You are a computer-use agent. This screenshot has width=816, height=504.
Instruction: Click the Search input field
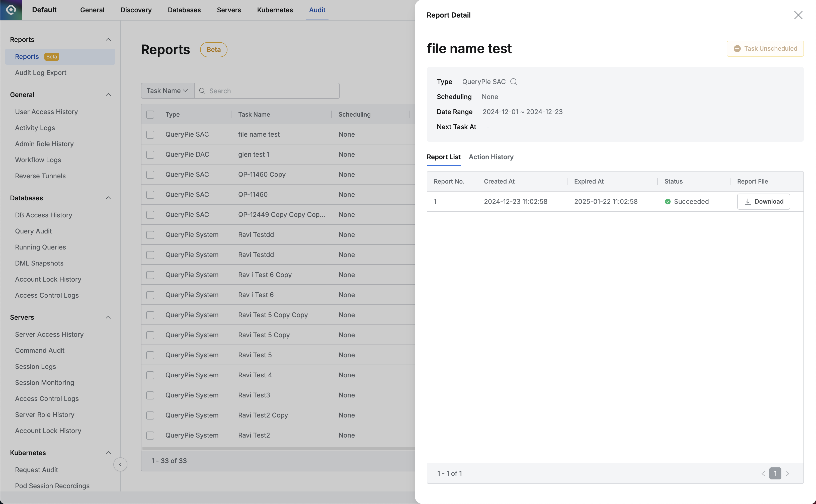(272, 91)
